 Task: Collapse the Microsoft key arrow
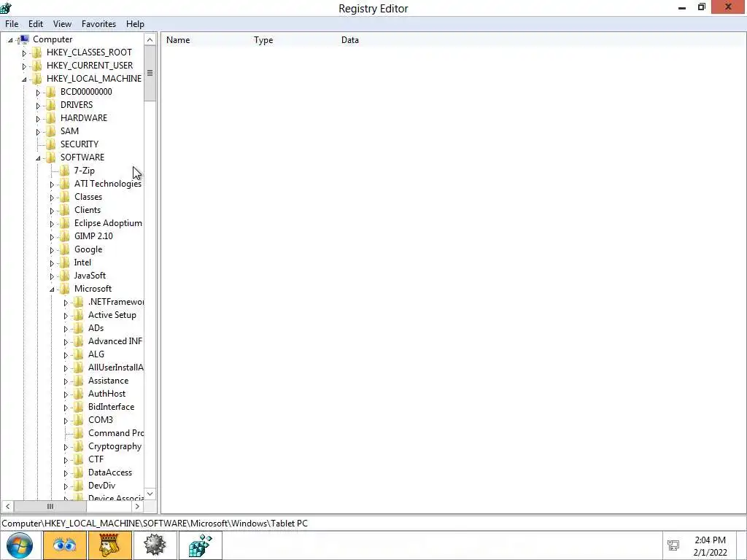point(52,289)
